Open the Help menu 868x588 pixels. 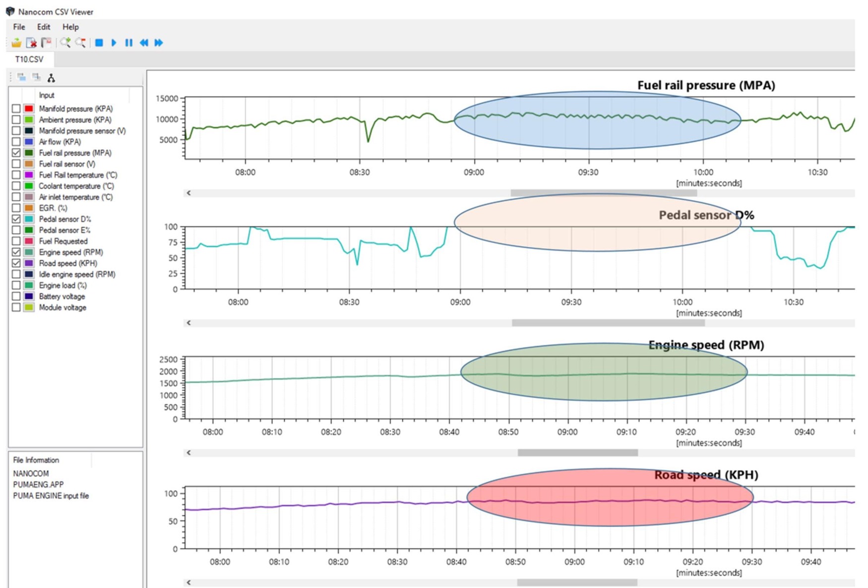(x=70, y=27)
